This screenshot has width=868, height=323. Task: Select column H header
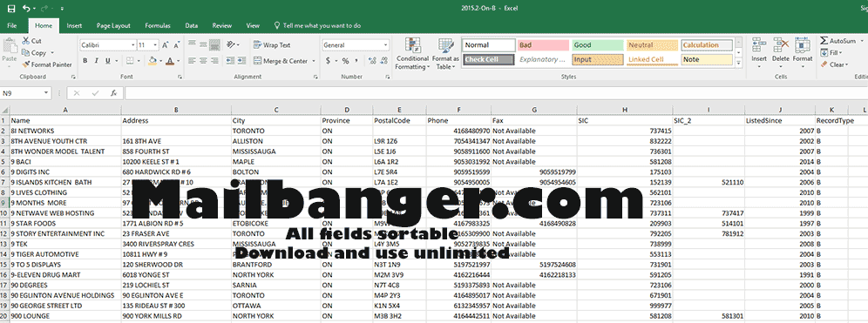pos(625,110)
